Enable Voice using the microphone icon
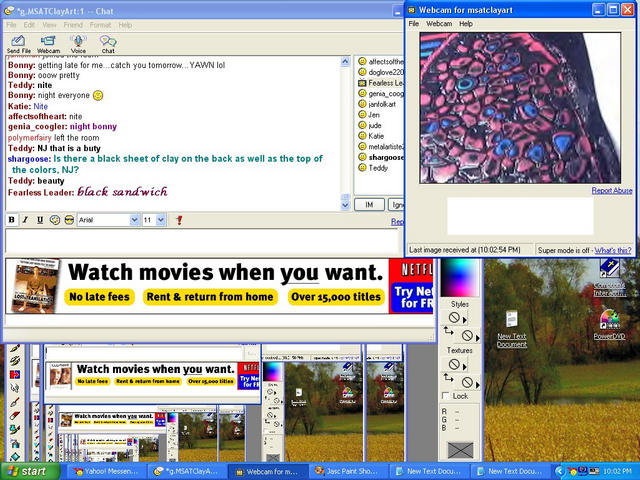640x480 pixels. click(x=78, y=44)
